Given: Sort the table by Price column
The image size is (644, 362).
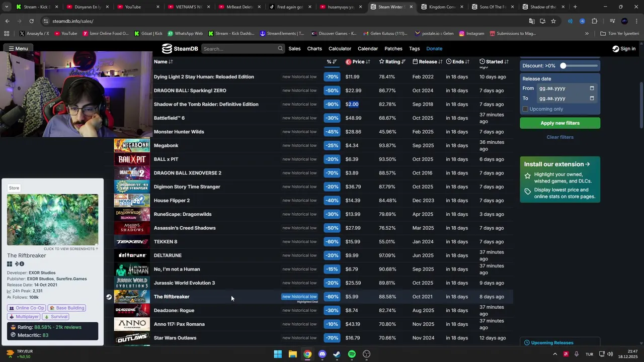Looking at the screenshot, I should click(x=358, y=62).
